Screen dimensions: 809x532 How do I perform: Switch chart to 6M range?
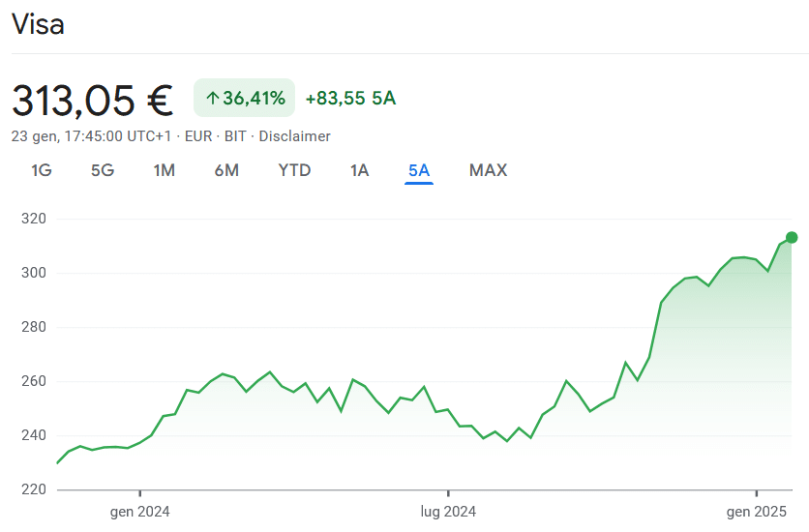226,170
